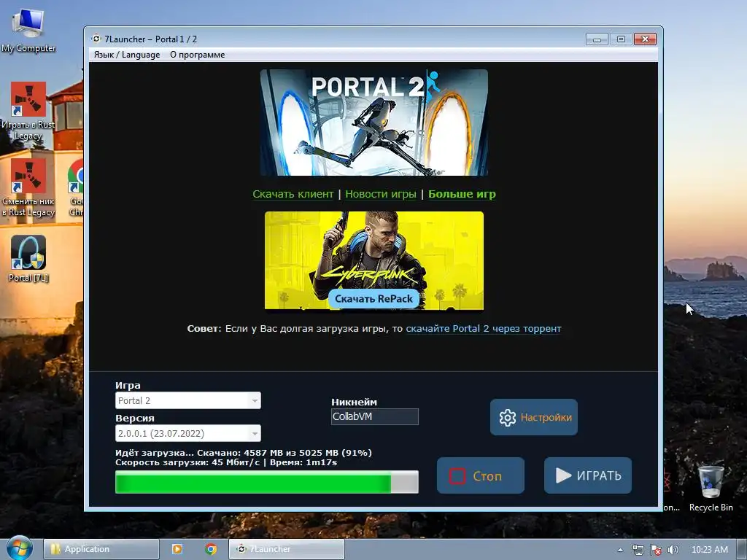747x560 pixels.
Task: Follow Скачать клиент link
Action: [293, 194]
